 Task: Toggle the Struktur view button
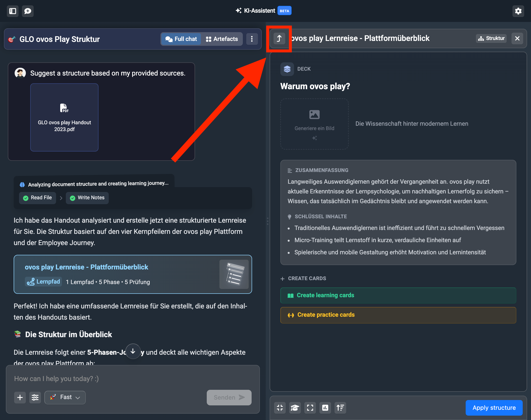(x=491, y=38)
